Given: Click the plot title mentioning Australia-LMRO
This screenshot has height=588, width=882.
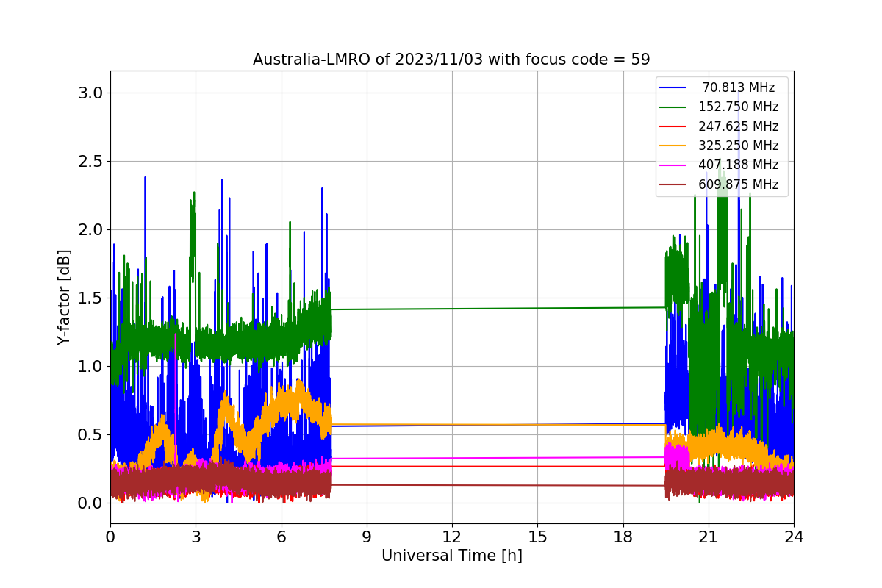Looking at the screenshot, I should [x=451, y=60].
